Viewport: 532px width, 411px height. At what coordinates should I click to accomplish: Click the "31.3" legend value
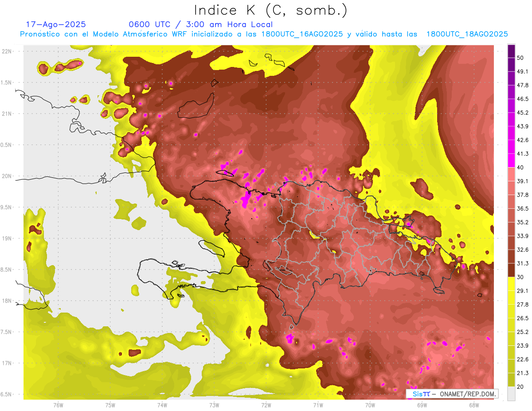tap(523, 263)
